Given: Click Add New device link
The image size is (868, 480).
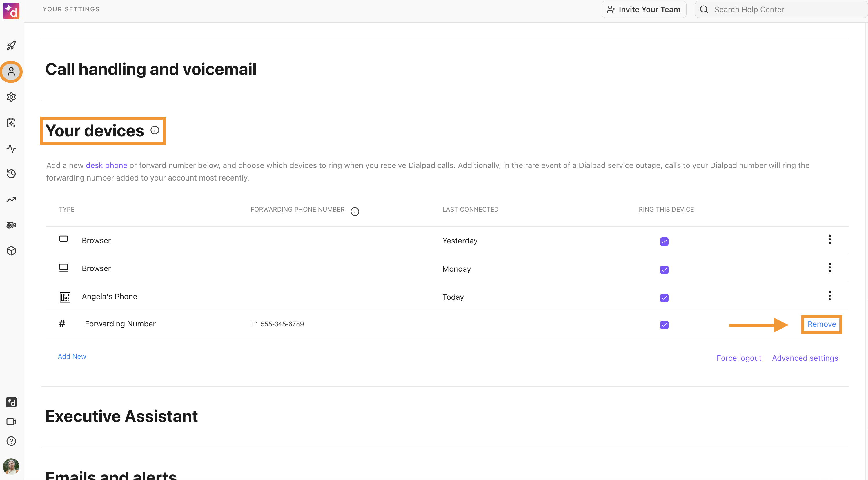Looking at the screenshot, I should click(72, 356).
